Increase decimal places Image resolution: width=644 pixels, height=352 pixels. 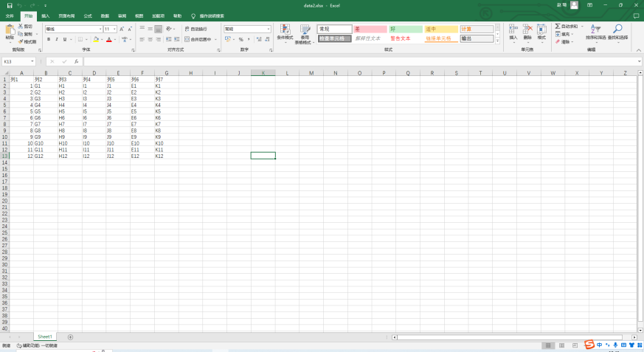pyautogui.click(x=259, y=39)
